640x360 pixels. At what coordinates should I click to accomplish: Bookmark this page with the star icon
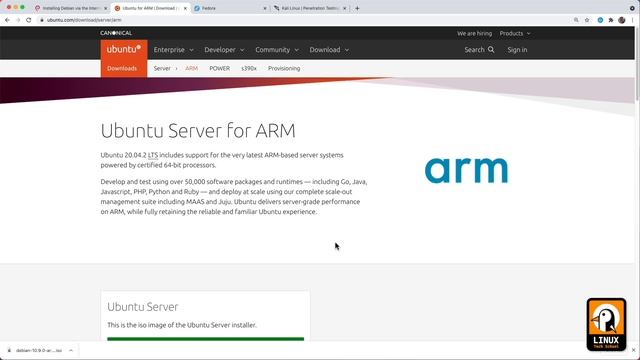587,20
